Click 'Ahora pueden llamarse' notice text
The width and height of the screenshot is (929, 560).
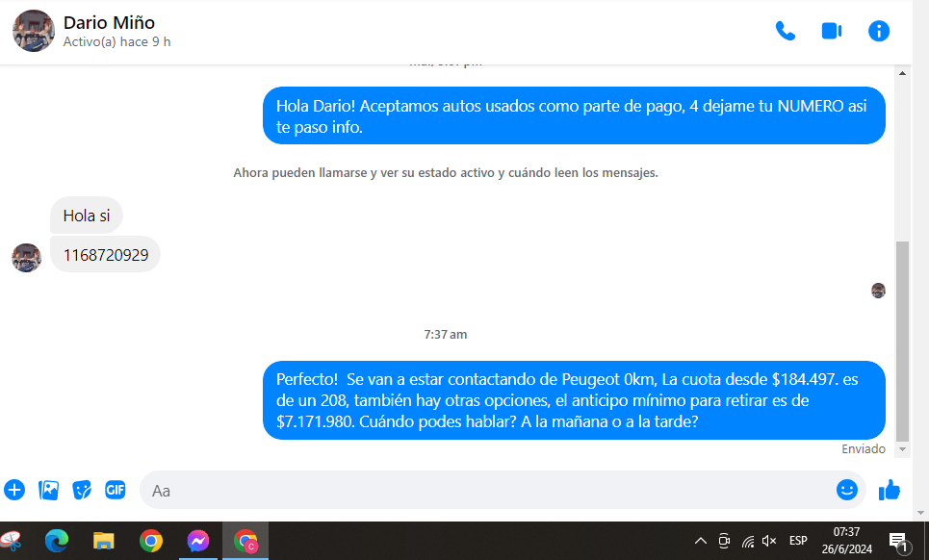point(446,173)
